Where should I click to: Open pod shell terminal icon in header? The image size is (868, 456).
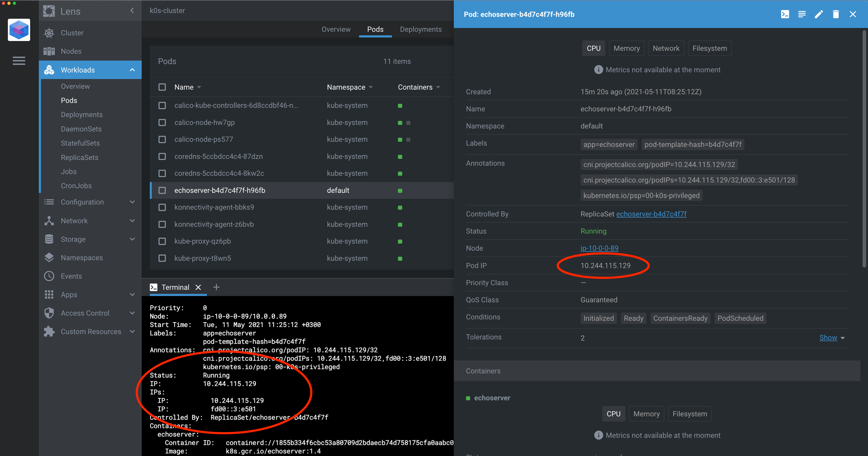[785, 14]
